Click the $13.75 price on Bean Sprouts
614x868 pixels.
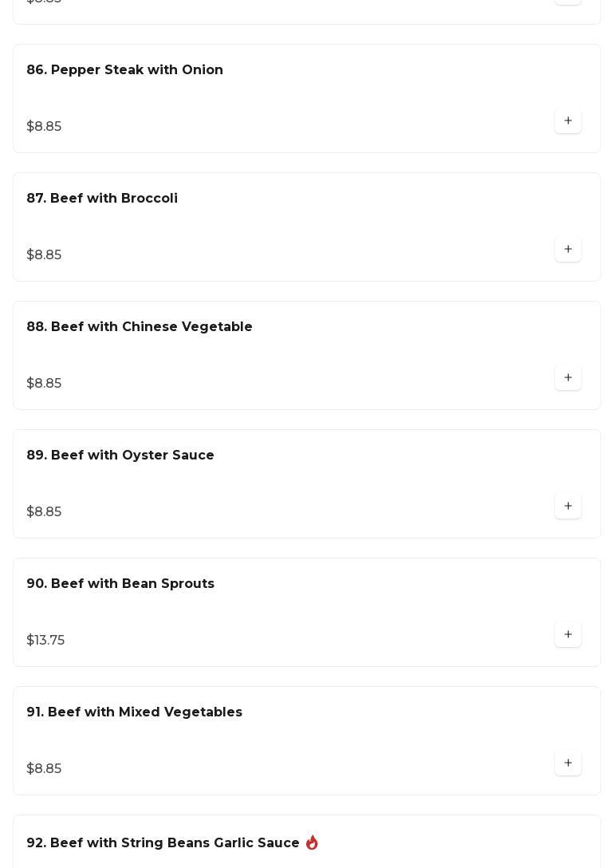[45, 641]
